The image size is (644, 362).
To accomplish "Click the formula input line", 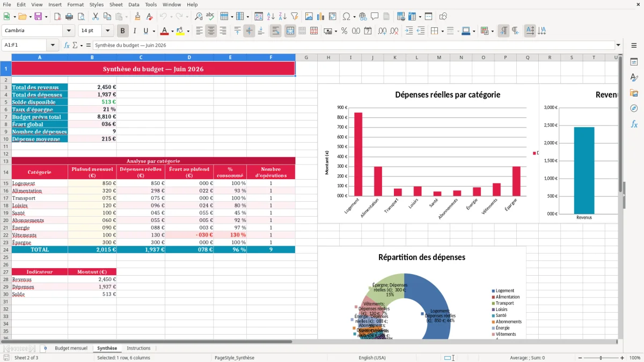I will (354, 45).
